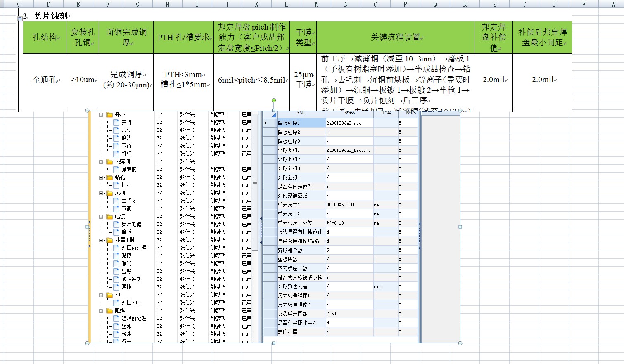Click the document icon beside 去毛刺
Viewport: 624px width, 364px height.
[x=116, y=201]
